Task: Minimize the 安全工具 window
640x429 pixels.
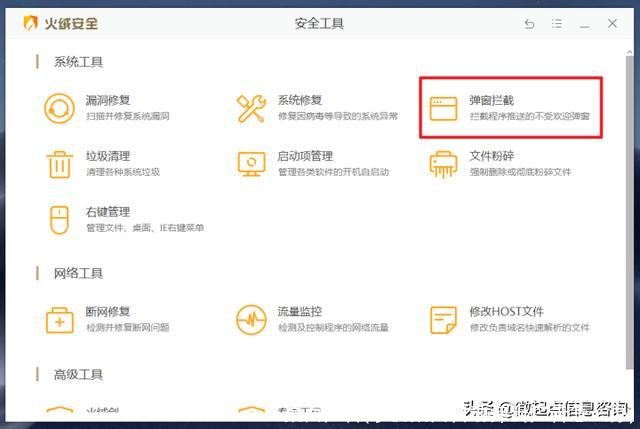Action: pyautogui.click(x=584, y=23)
